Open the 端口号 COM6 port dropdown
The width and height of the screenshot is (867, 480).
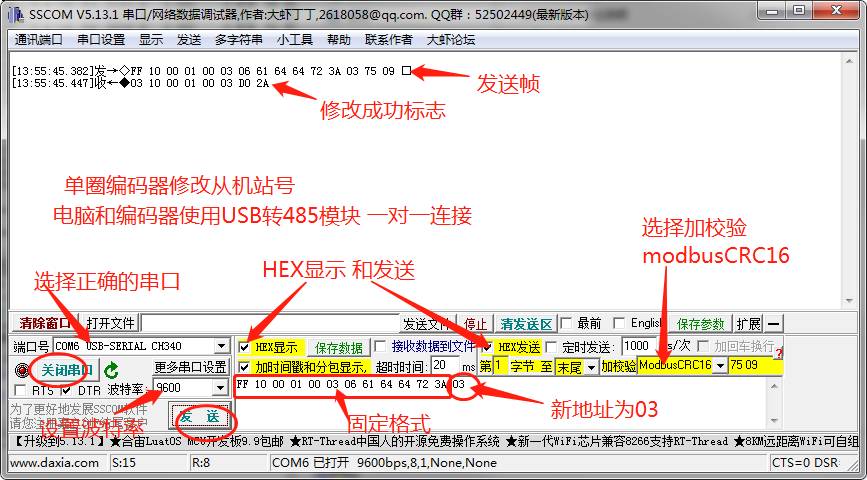[222, 347]
